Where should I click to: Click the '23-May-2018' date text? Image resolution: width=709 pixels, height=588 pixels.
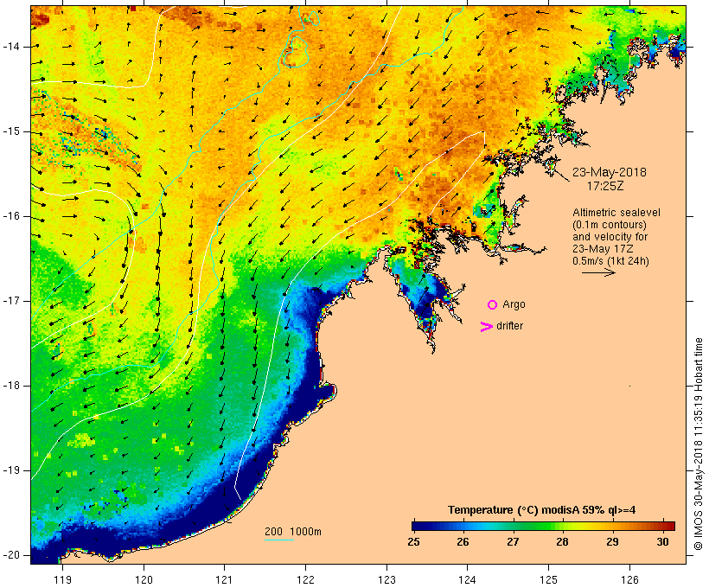tap(609, 172)
